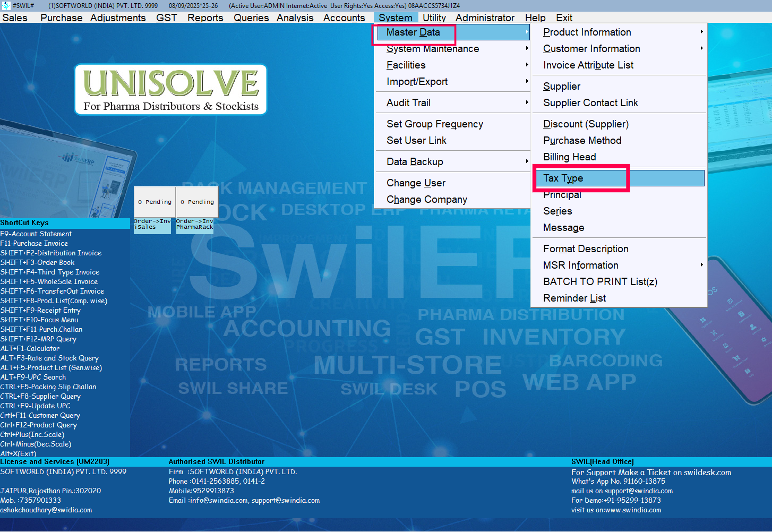Click ALT+F9-UPC Search shortcut
The width and height of the screenshot is (772, 532).
click(x=33, y=377)
